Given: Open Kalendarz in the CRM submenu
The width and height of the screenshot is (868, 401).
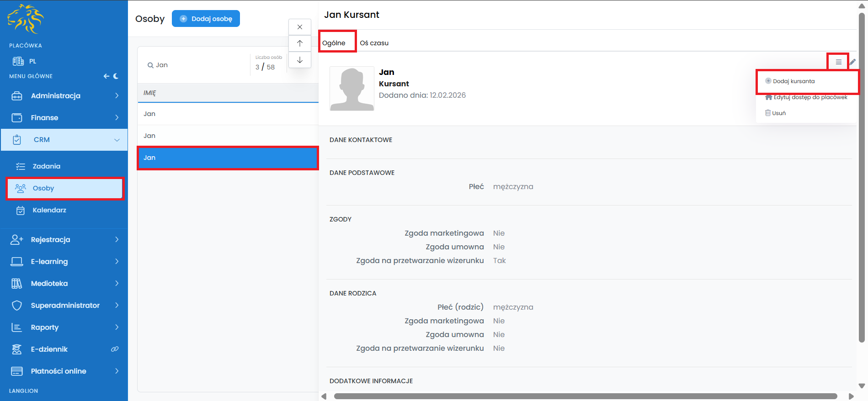Looking at the screenshot, I should point(49,210).
